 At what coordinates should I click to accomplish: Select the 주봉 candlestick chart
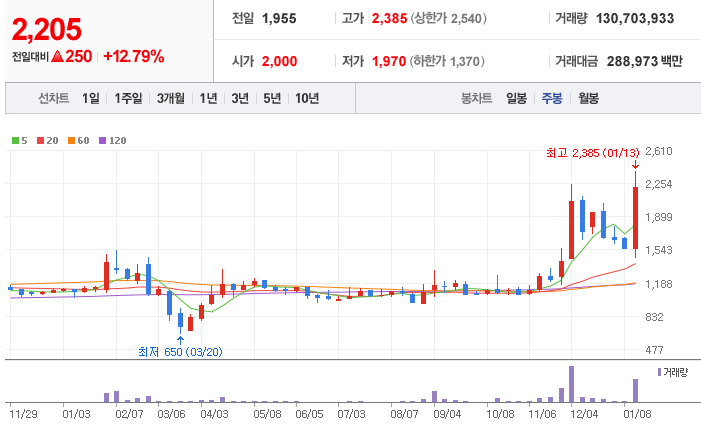[552, 98]
